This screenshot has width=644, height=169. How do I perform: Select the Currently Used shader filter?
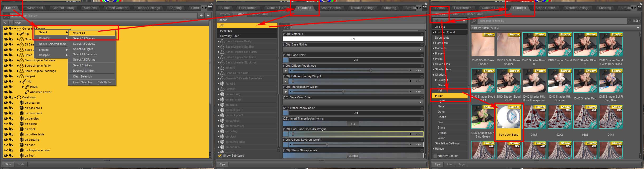tap(229, 36)
